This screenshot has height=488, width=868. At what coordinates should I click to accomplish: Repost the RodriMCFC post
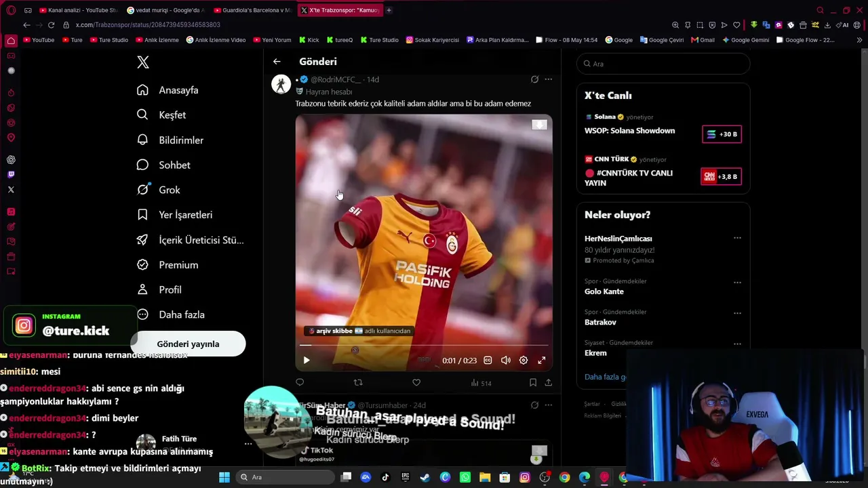(x=358, y=383)
